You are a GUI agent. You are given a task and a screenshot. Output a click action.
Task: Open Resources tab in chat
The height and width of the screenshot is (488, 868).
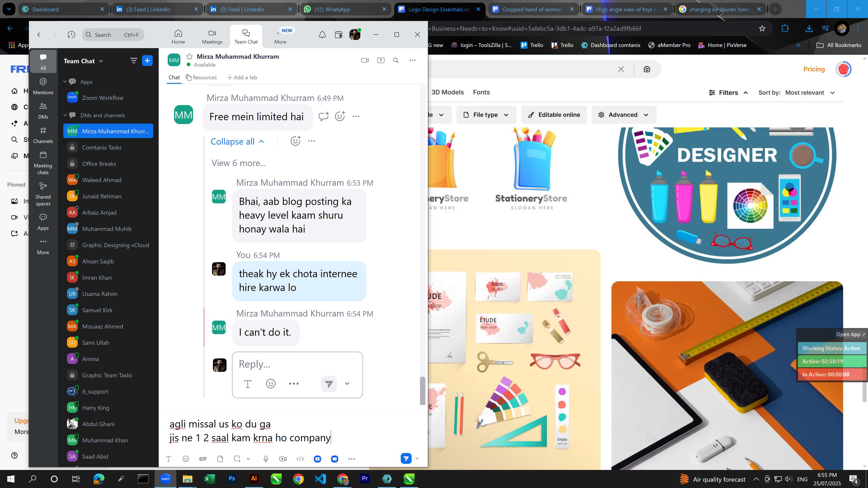click(201, 77)
